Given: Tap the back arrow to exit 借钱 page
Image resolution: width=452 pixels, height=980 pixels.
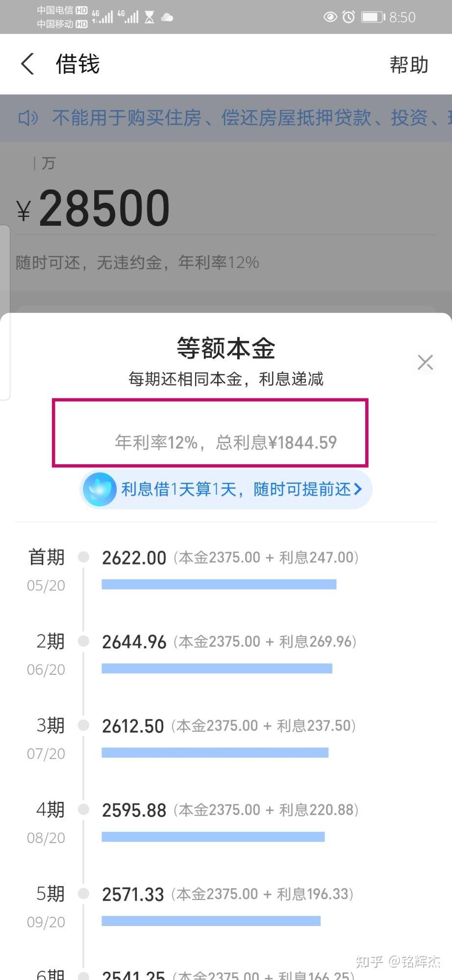Looking at the screenshot, I should click(27, 64).
